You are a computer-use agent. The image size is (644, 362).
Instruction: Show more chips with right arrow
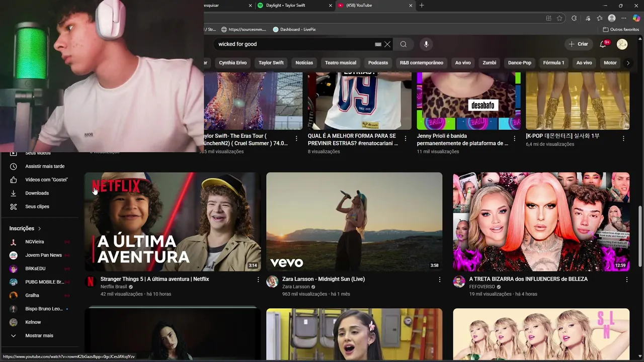pyautogui.click(x=627, y=63)
